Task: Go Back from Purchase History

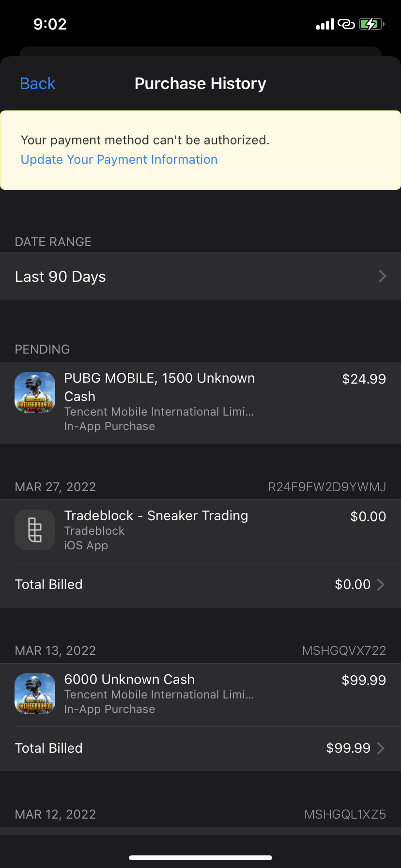Action: (x=38, y=83)
